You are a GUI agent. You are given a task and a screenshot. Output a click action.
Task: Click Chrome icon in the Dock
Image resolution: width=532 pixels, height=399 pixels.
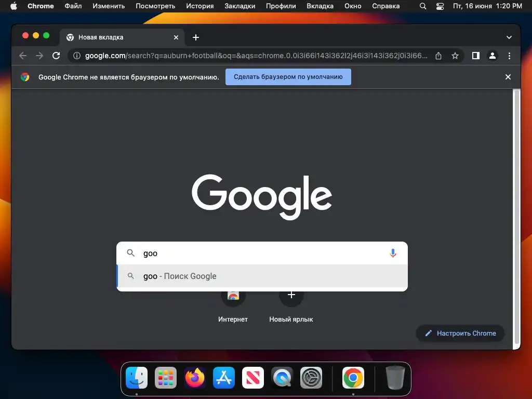point(353,378)
